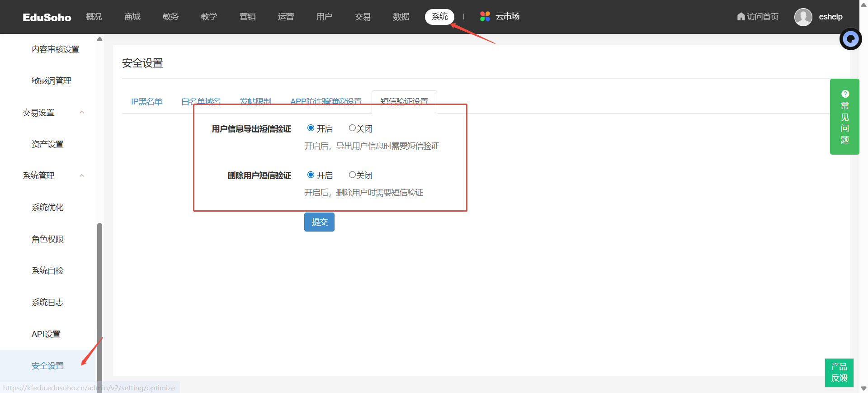Open 系统日志 in the sidebar
The height and width of the screenshot is (393, 868).
(47, 302)
